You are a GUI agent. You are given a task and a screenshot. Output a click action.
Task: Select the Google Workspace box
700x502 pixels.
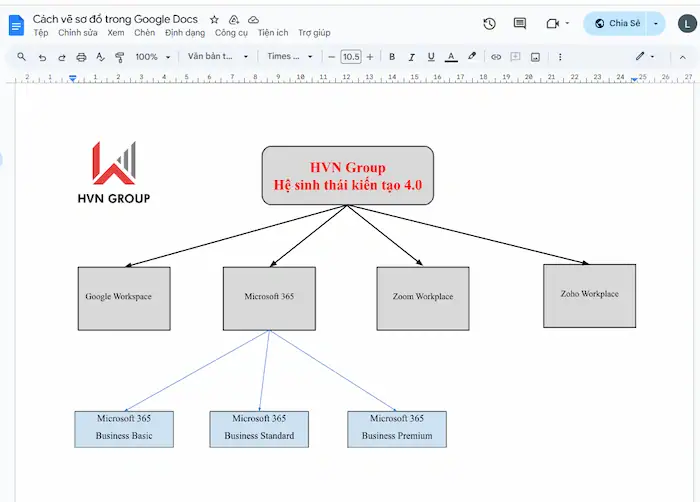[124, 299]
